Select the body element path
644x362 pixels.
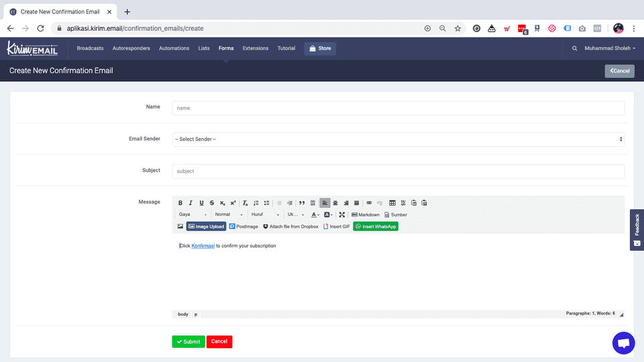point(182,314)
